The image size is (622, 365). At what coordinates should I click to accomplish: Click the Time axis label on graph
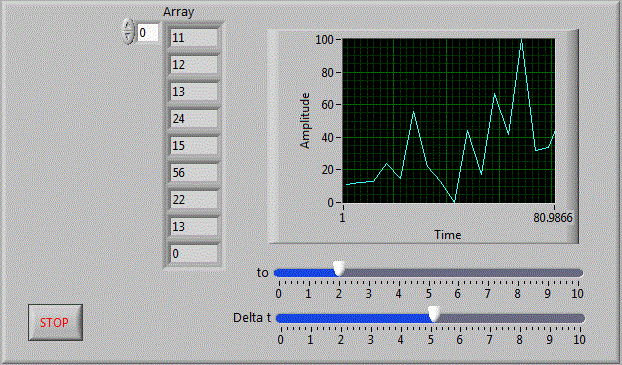[x=447, y=235]
